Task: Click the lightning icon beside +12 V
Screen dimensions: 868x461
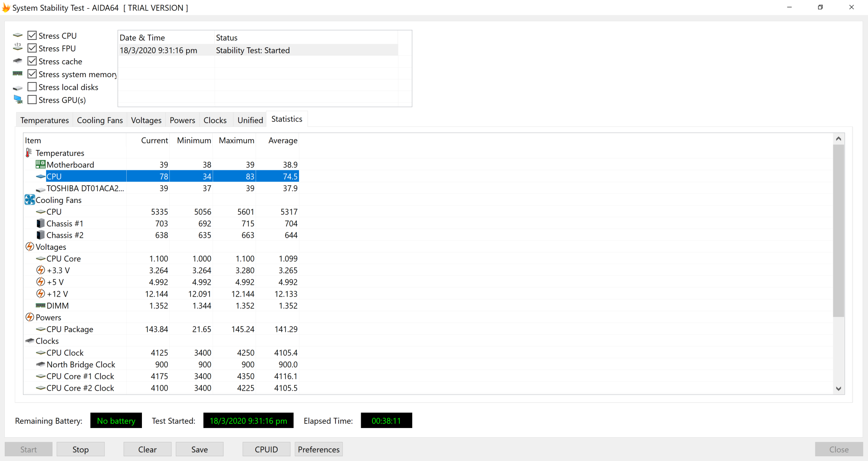Action: pos(40,294)
